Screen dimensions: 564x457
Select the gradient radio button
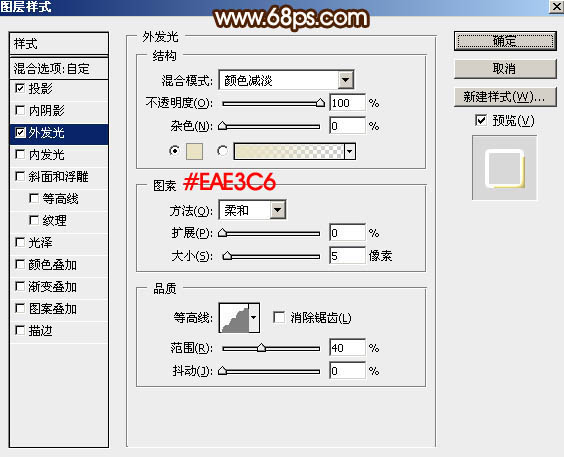coord(222,151)
